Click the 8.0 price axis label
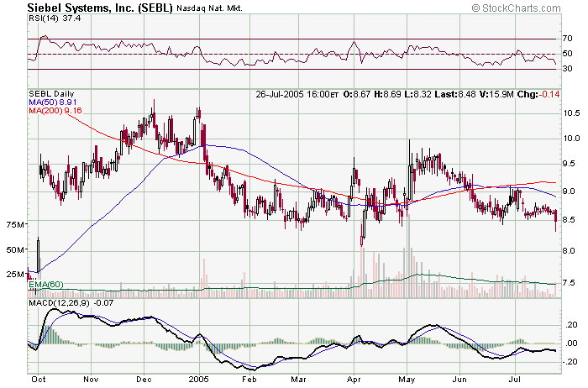 click(x=570, y=250)
